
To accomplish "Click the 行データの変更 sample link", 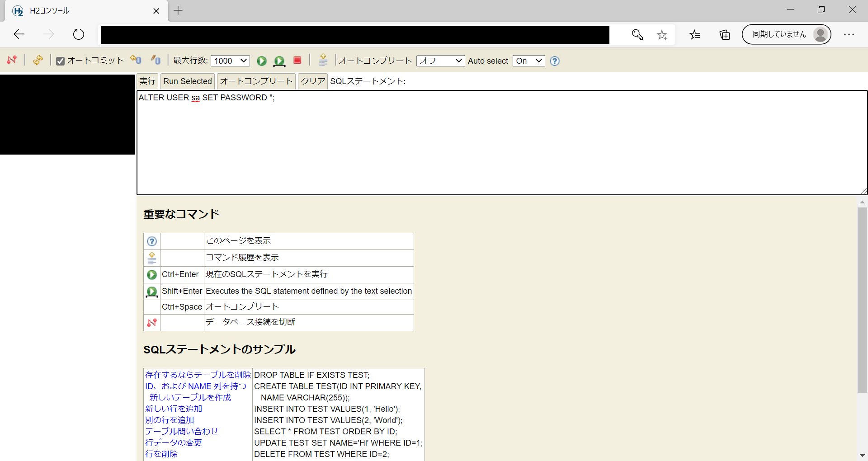I will 174,442.
